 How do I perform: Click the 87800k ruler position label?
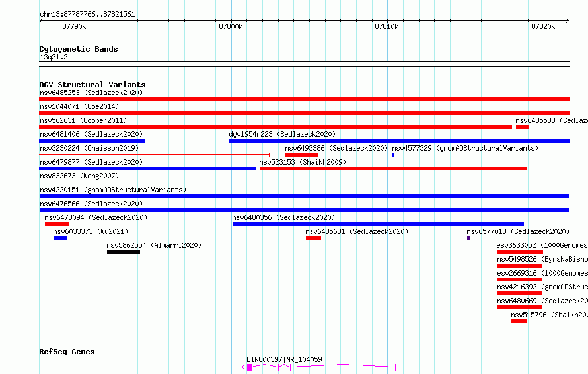(231, 26)
